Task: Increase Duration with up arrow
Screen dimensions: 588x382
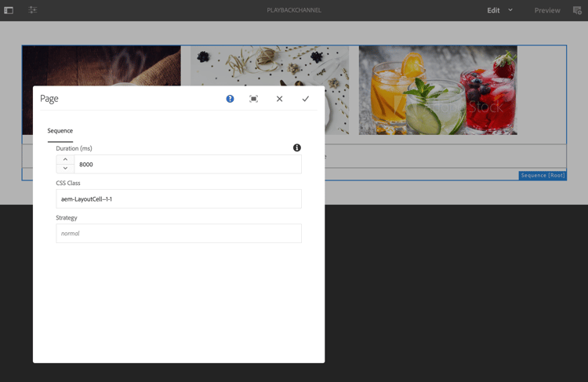Action: pyautogui.click(x=65, y=159)
